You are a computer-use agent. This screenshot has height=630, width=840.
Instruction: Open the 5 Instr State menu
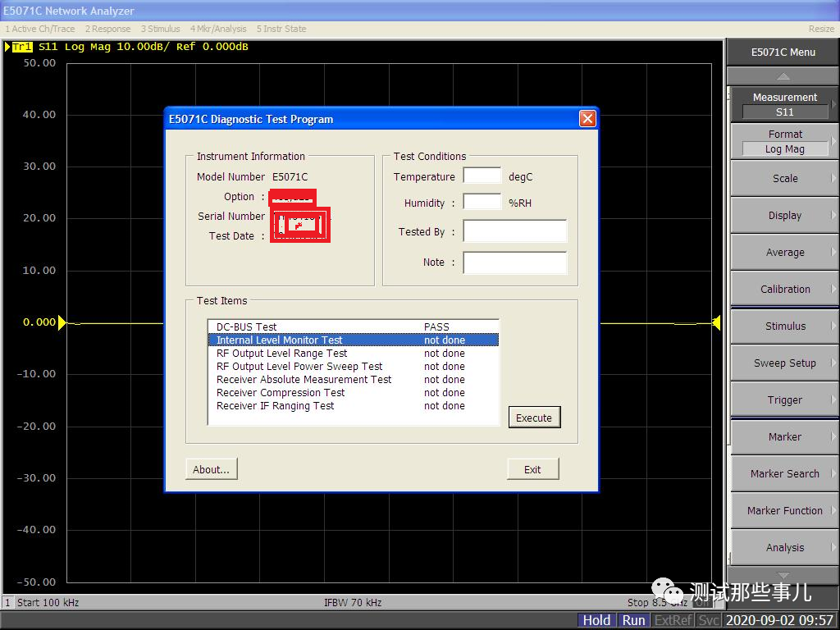pos(281,29)
